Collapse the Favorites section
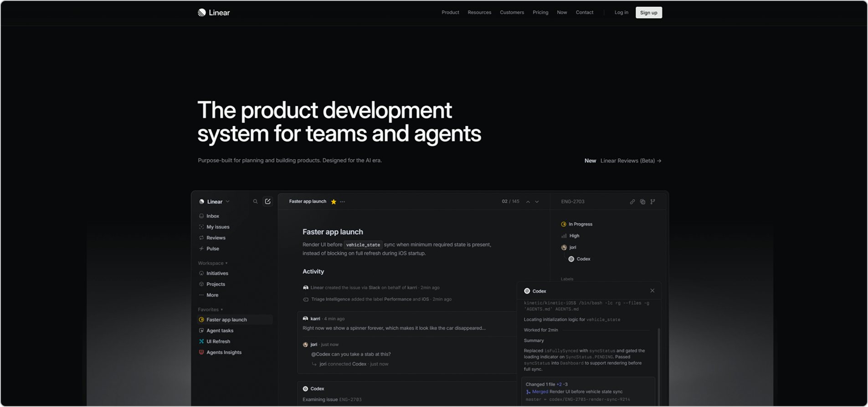Screen dimensions: 868x407 pyautogui.click(x=211, y=310)
